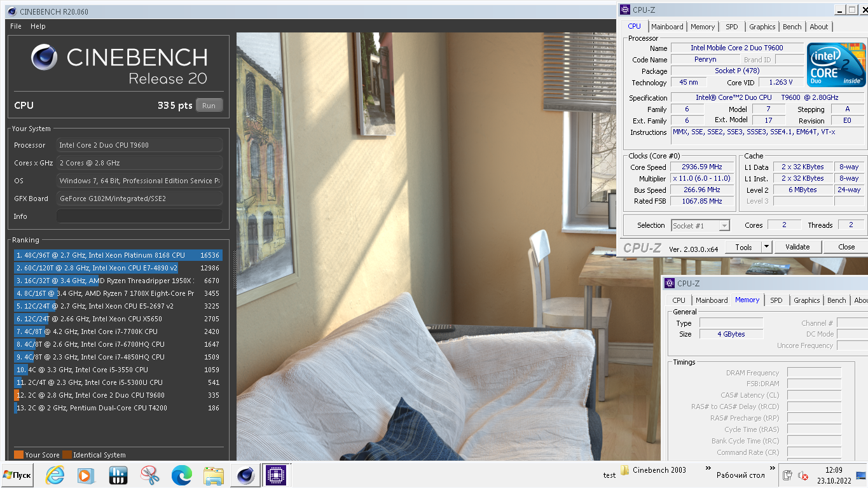The image size is (868, 488).
Task: Click the Validate button in CPU-Z
Action: pyautogui.click(x=797, y=247)
